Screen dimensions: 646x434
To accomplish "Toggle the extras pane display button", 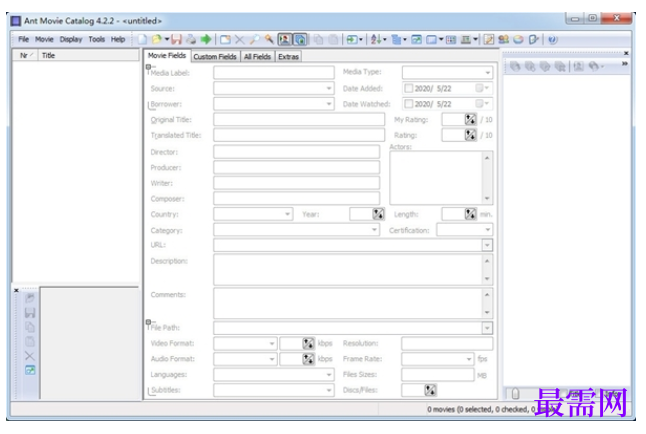I will click(300, 40).
